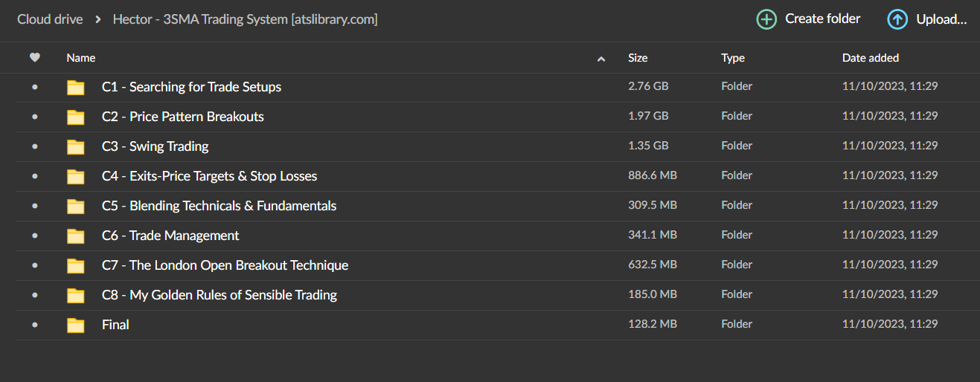
Task: Toggle favorite dot for C7 London Open Breakout
Action: click(34, 265)
